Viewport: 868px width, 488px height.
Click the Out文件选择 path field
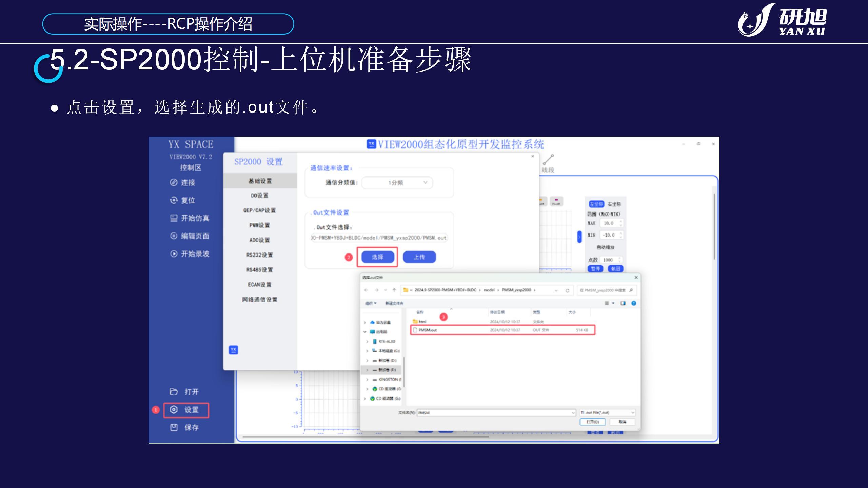(x=379, y=238)
